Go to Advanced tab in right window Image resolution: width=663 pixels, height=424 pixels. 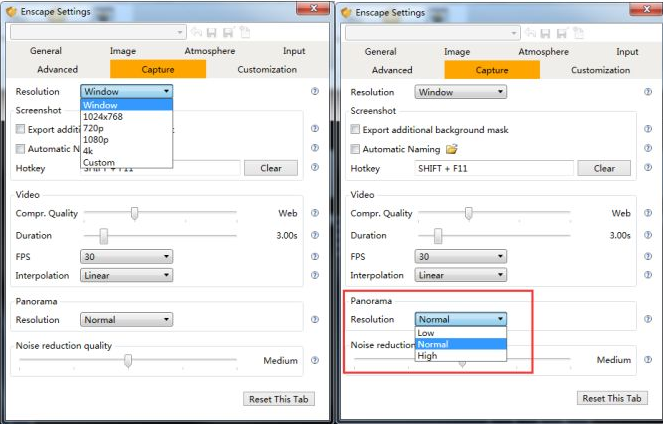coord(392,70)
